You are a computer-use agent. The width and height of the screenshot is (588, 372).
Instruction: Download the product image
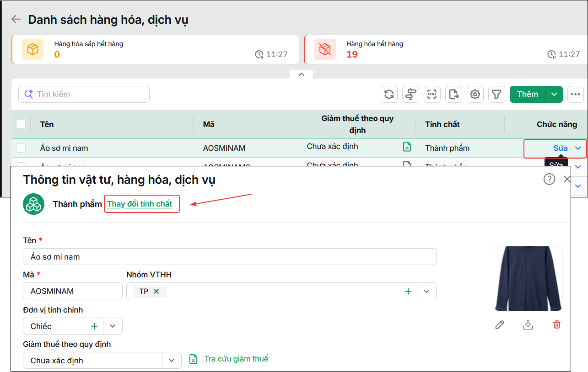pos(528,324)
